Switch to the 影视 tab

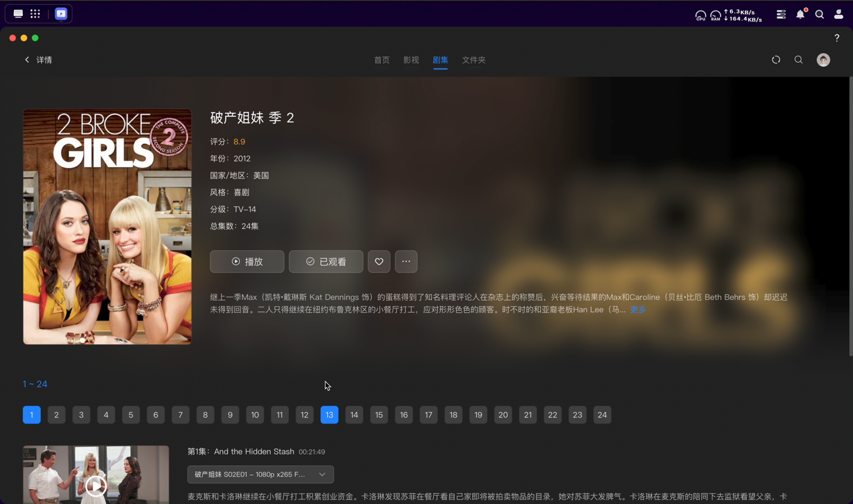coord(411,60)
